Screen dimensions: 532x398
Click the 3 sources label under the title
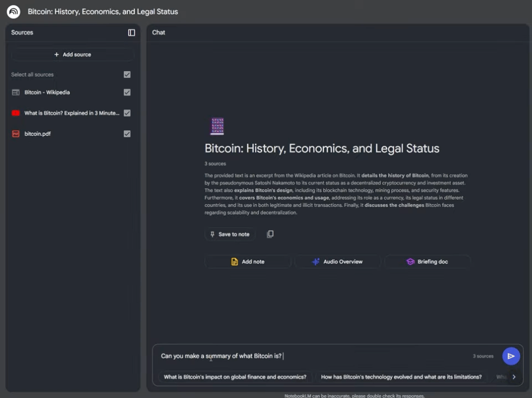[215, 164]
